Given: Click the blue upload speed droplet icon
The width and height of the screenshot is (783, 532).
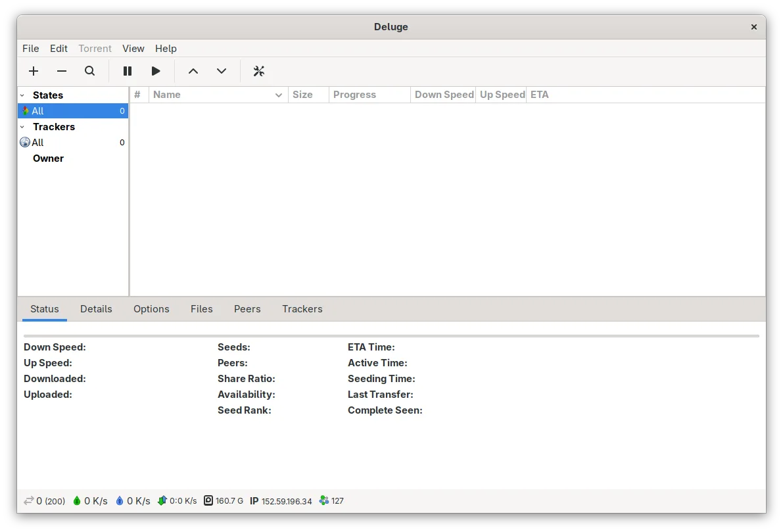Looking at the screenshot, I should (120, 500).
